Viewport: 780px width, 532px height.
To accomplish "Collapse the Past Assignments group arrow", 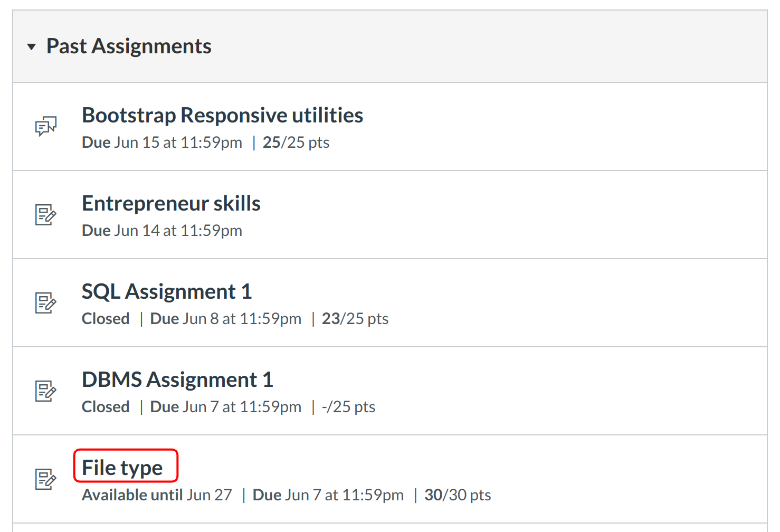I will pos(32,47).
